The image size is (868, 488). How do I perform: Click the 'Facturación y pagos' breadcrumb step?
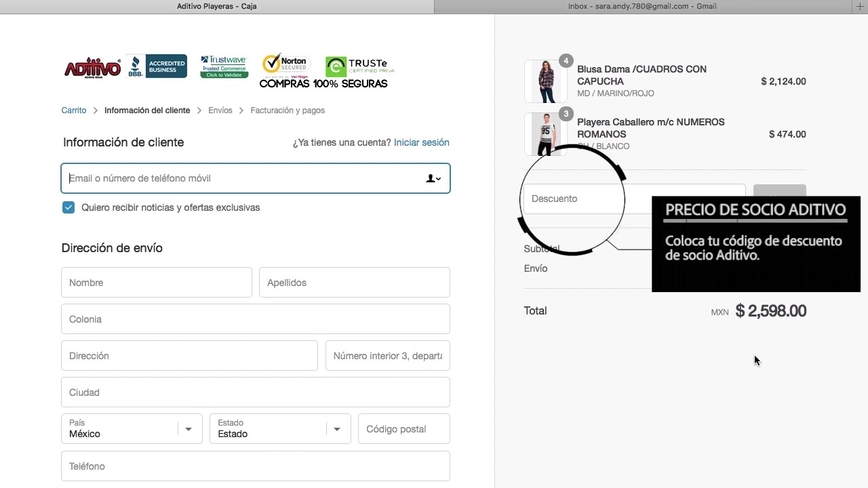click(x=288, y=110)
